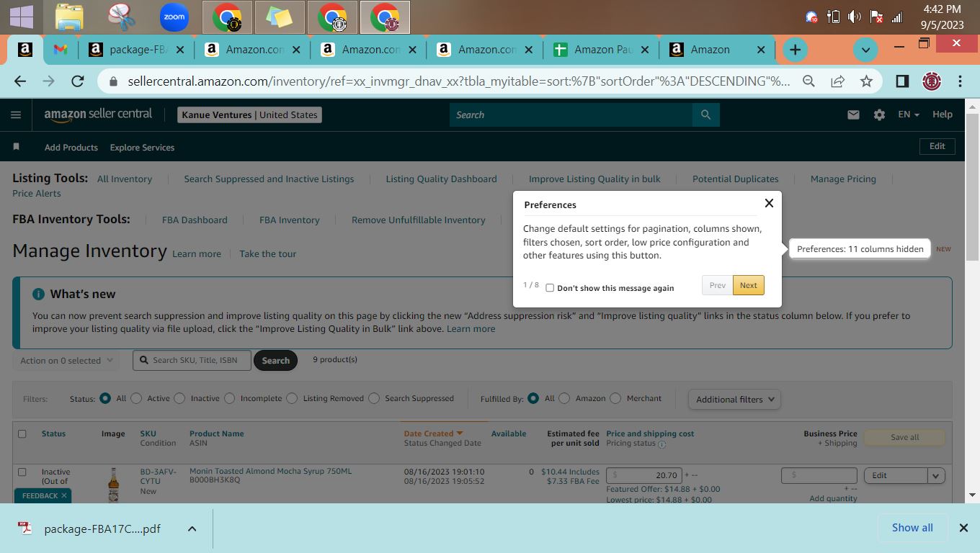Click the black inventory Search button
This screenshot has width=980, height=553.
pyautogui.click(x=275, y=361)
